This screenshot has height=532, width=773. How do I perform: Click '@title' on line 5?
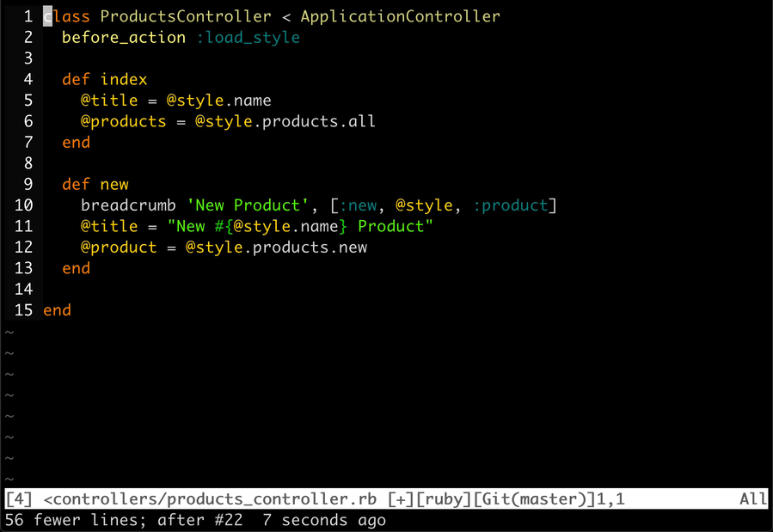click(109, 101)
